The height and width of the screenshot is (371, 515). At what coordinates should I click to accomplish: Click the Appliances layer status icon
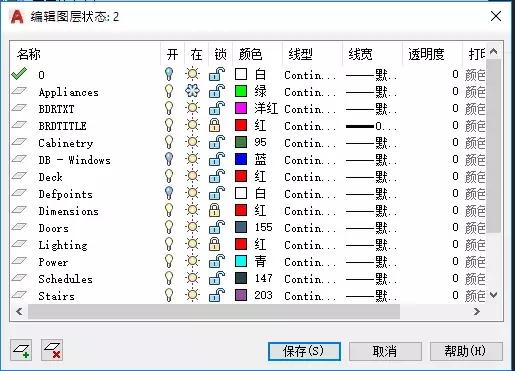coord(19,91)
